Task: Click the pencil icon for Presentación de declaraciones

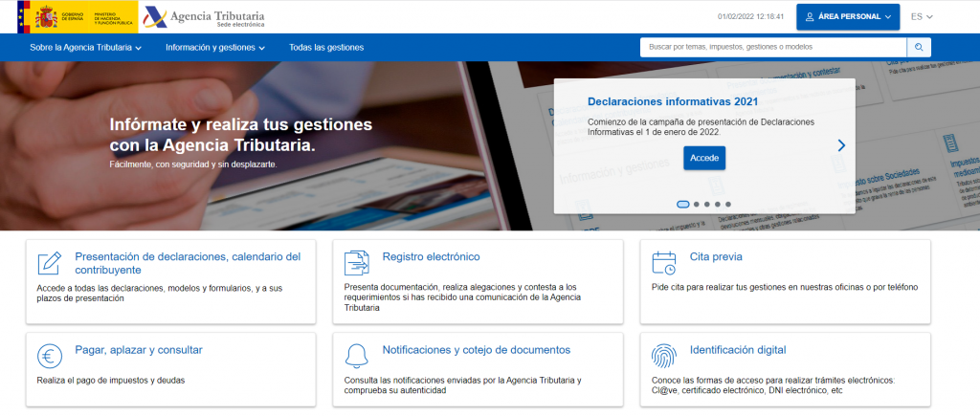Action: [x=49, y=264]
